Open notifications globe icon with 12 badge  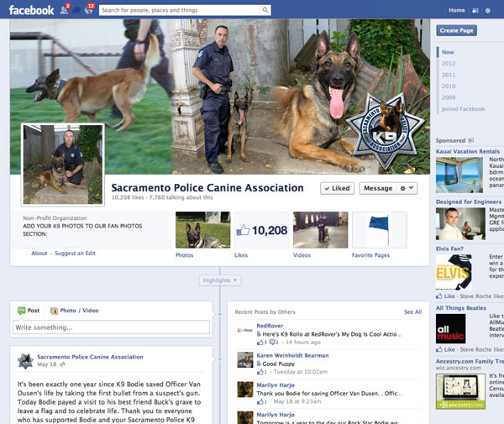coord(89,9)
